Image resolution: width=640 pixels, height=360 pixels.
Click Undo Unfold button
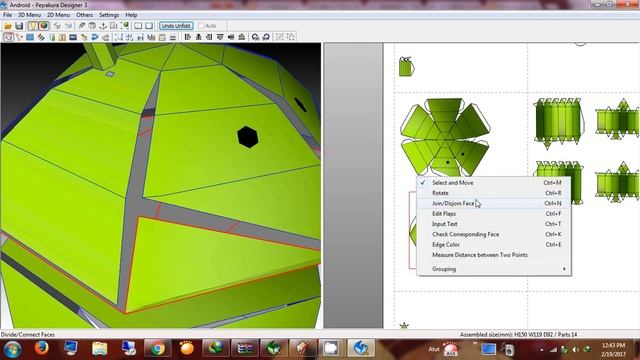(176, 26)
